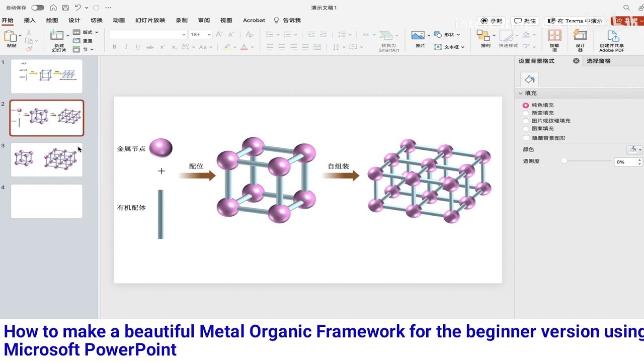This screenshot has width=644, height=362.
Task: Click the text highlight color icon
Action: coord(227,47)
